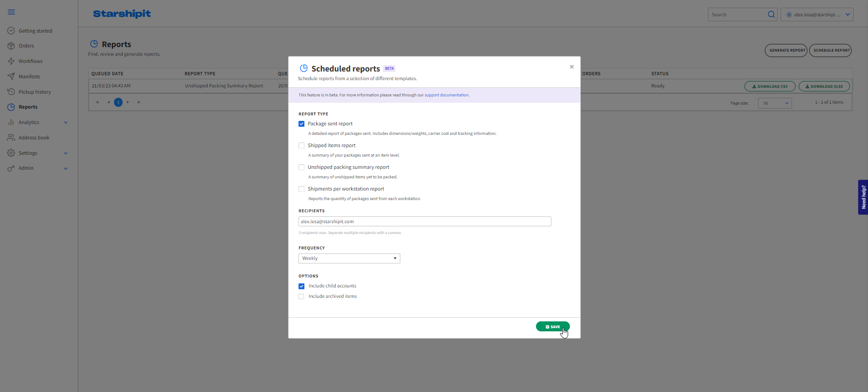This screenshot has width=868, height=392.
Task: Open the hamburger menu icon
Action: [11, 12]
